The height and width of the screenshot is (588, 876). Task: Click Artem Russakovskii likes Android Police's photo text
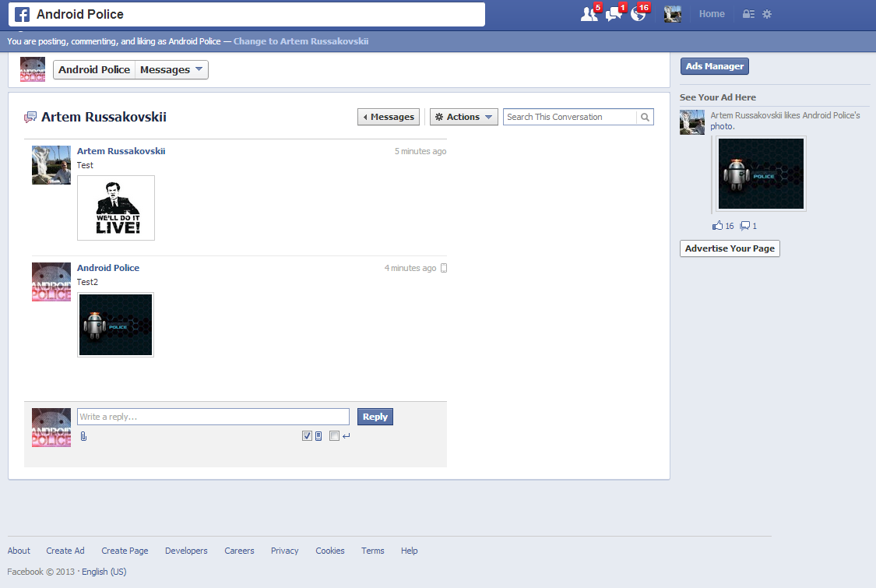785,121
